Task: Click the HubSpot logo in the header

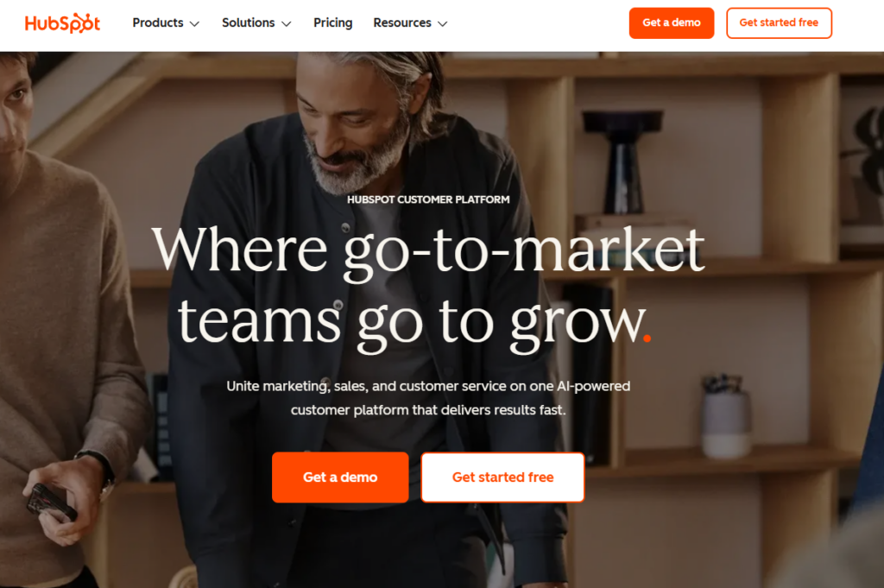Action: (62, 23)
